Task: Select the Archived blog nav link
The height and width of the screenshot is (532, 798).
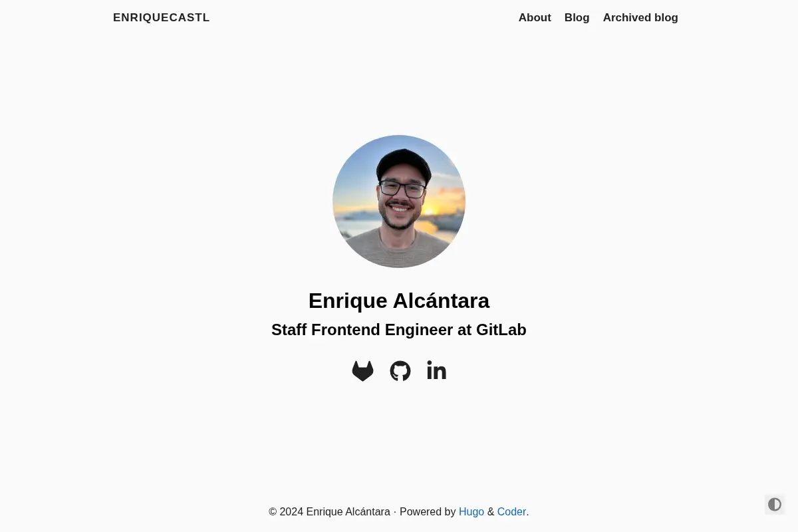Action: click(640, 18)
